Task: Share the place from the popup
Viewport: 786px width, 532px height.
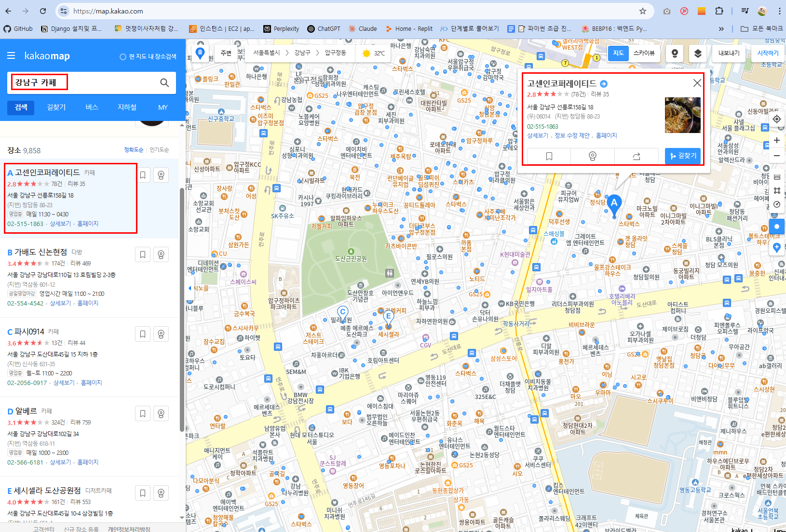Action: 637,156
